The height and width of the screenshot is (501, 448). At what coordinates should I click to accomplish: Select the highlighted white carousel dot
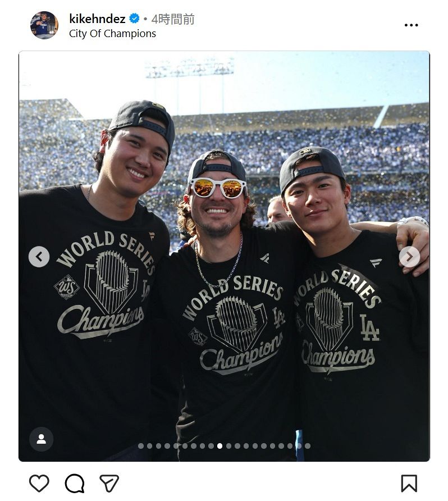coord(220,446)
